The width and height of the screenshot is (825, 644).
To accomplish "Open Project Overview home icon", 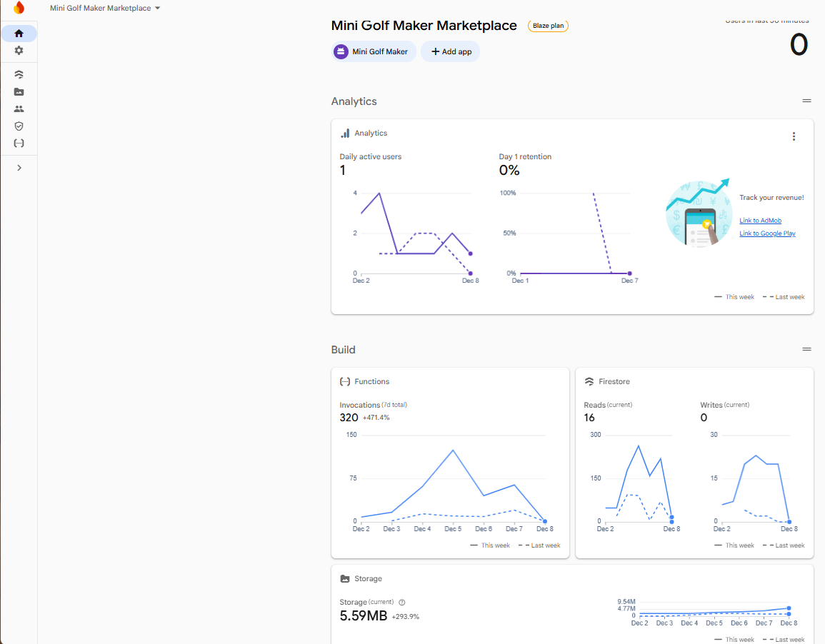I will point(19,34).
